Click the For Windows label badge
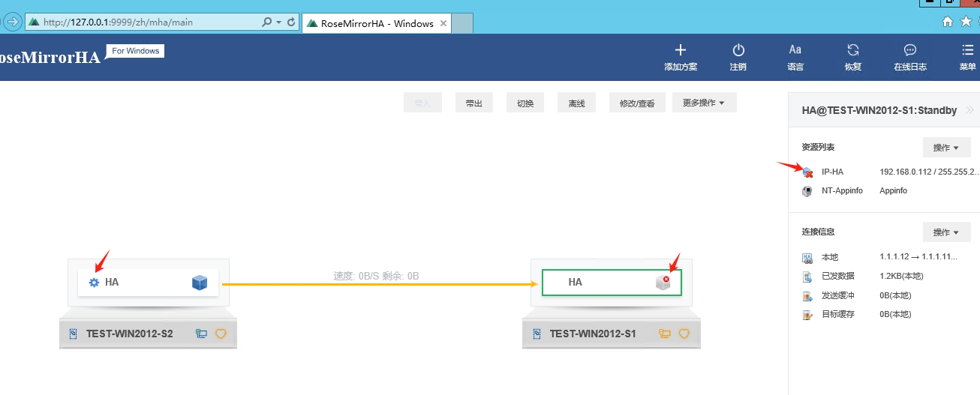Screen dimensions: 980x395 click(x=136, y=51)
